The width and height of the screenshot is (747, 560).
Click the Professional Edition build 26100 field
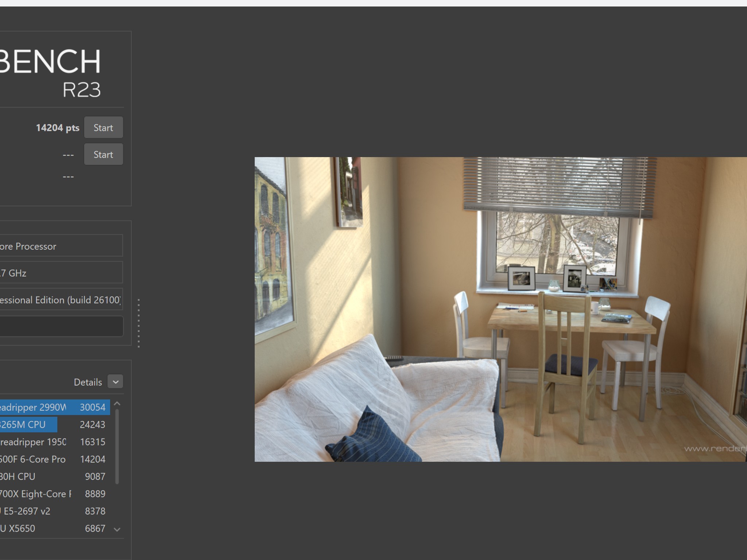[61, 300]
